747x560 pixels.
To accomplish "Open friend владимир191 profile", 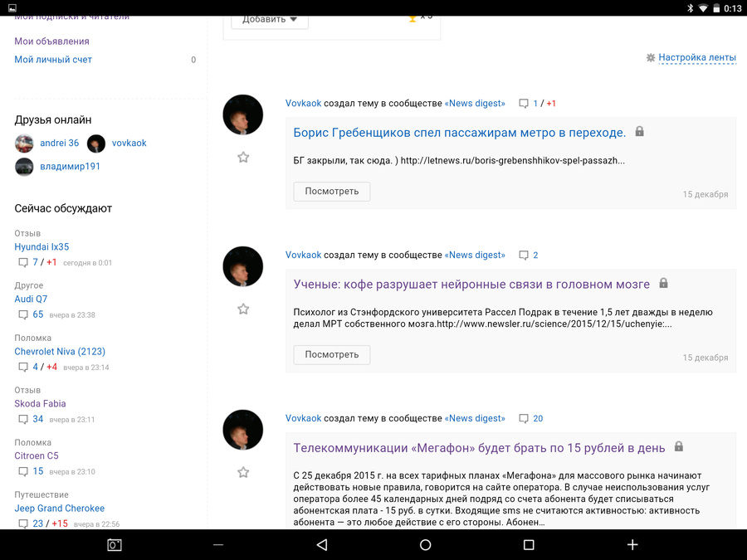I will click(x=70, y=167).
